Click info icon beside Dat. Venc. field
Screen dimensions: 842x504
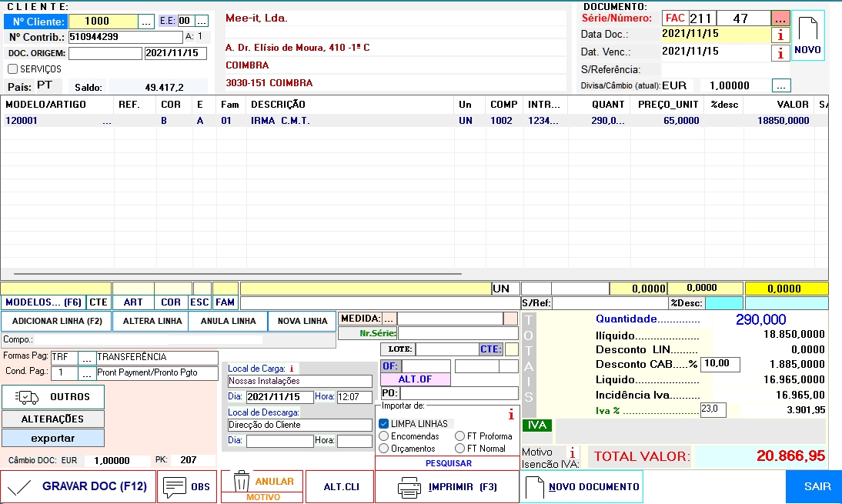click(x=780, y=53)
